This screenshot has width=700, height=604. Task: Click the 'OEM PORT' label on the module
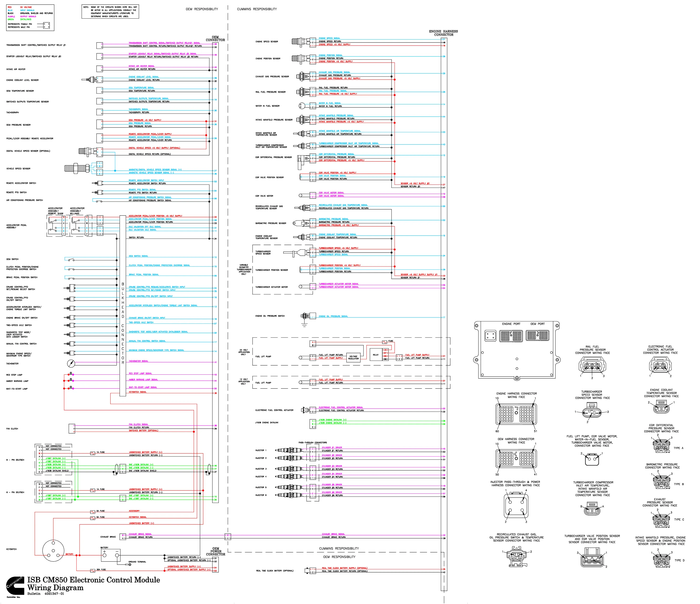537,324
